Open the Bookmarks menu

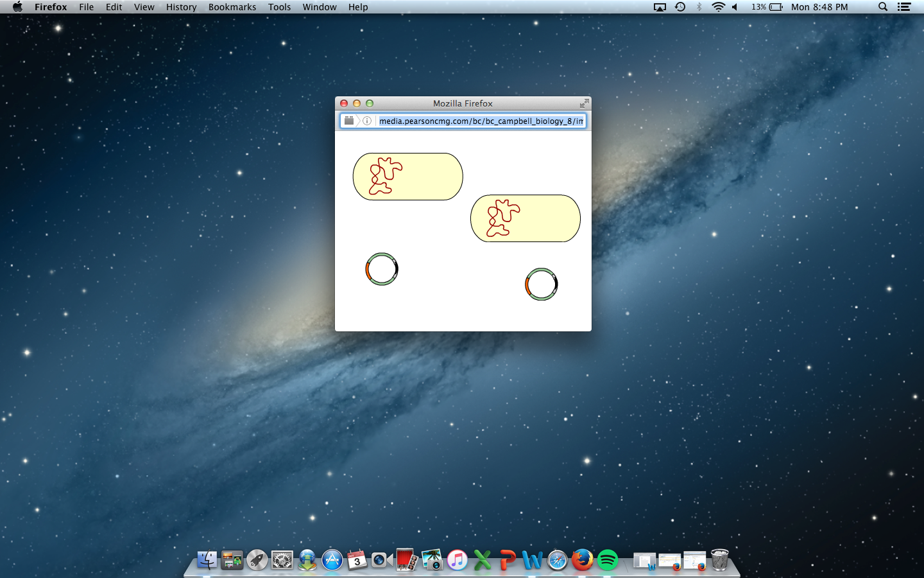click(232, 7)
